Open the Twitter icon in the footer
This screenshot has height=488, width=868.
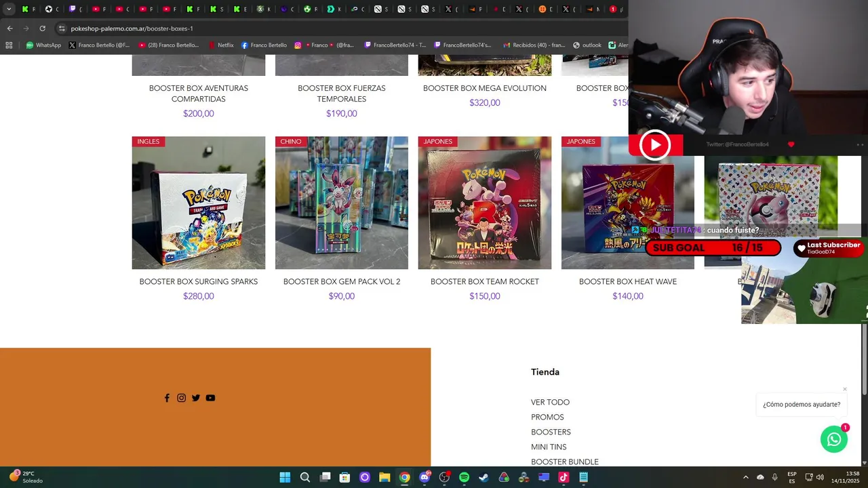(x=196, y=398)
